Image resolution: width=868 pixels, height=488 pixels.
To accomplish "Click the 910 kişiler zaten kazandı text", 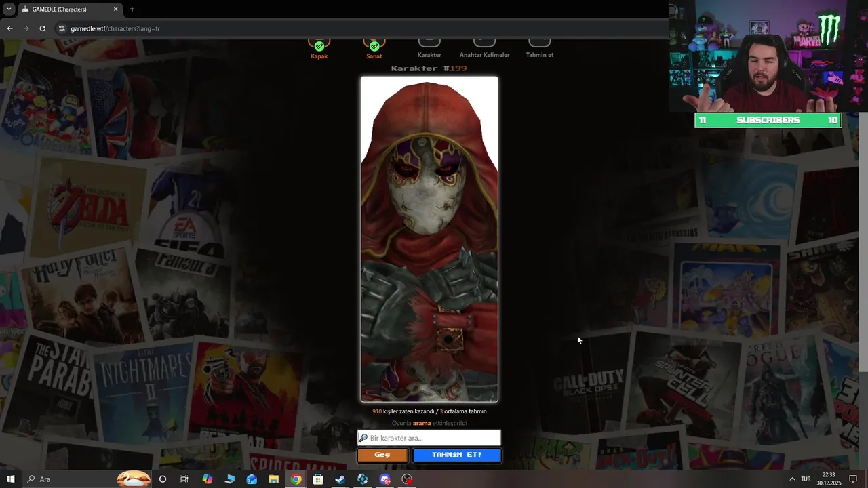I will [403, 411].
